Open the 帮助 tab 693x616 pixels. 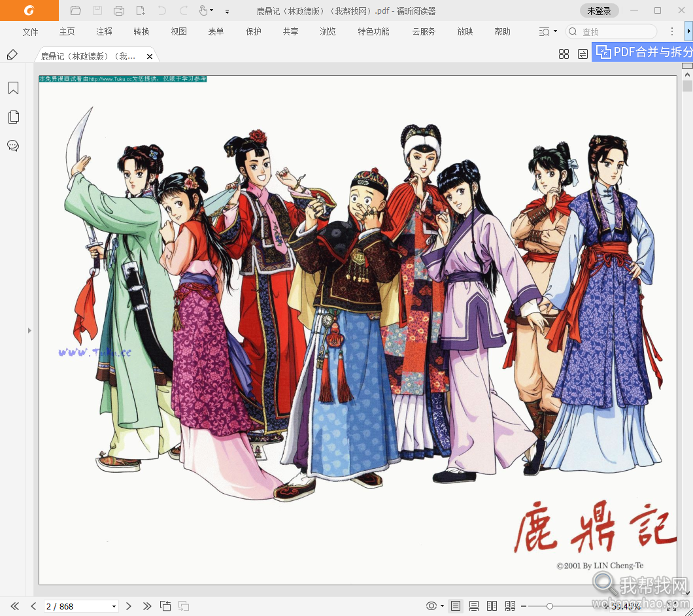(x=503, y=32)
